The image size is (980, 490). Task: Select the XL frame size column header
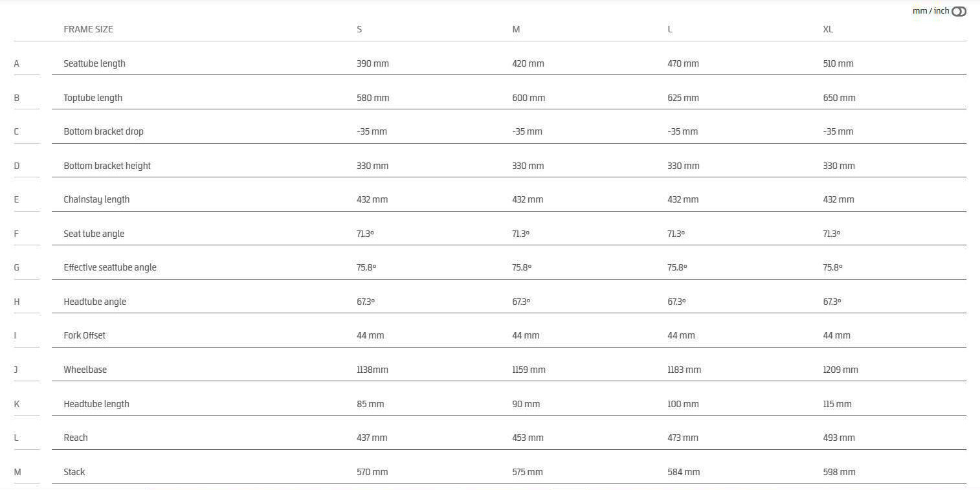pos(828,29)
